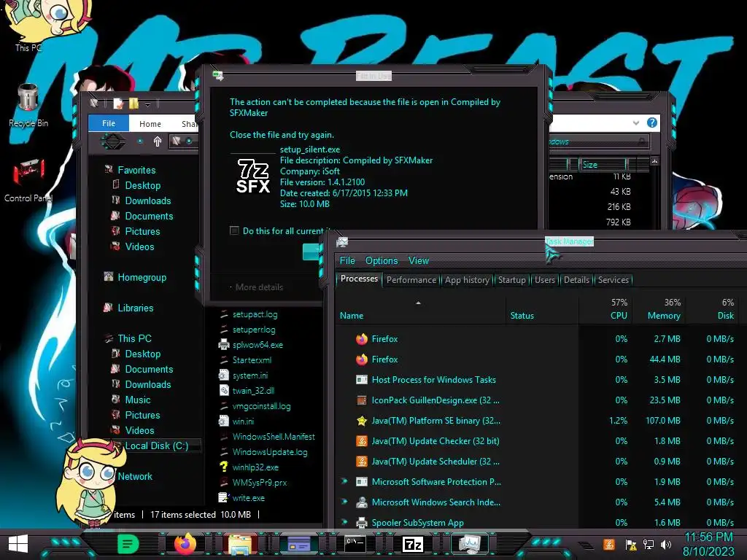Select the WindowsUpdate.log file
Image resolution: width=747 pixels, height=560 pixels.
tap(270, 452)
